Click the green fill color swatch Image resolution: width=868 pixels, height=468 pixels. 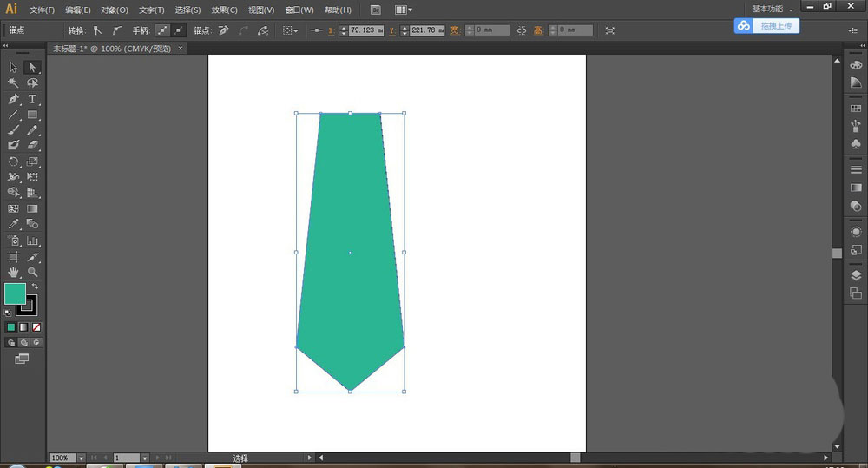[15, 293]
